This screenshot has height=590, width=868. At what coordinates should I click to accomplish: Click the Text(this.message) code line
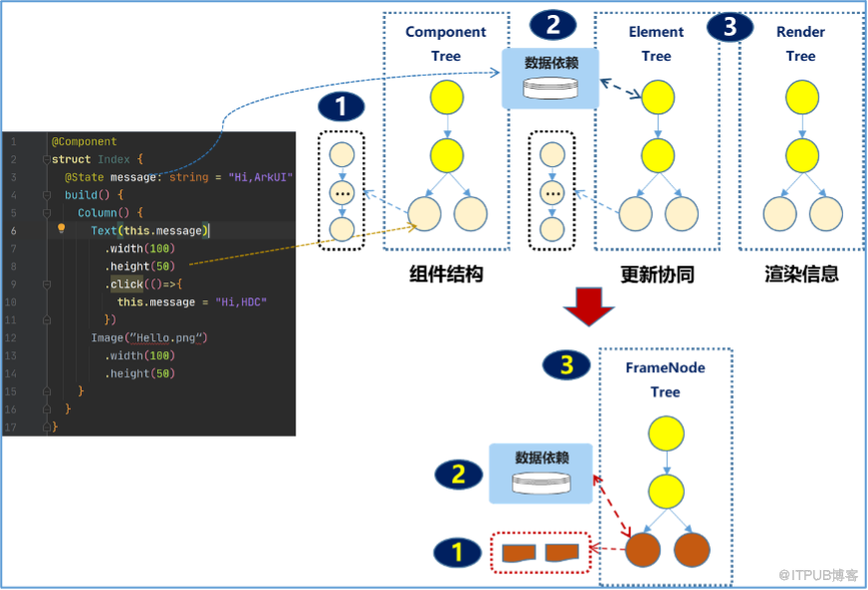(150, 231)
